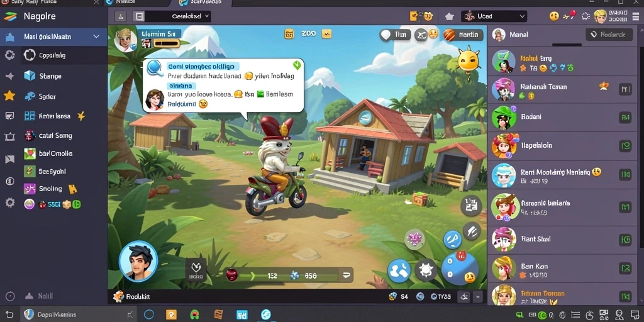Screen dimensions: 644x322
Task: Click the user avatar in top toolbar
Action: 600,16
